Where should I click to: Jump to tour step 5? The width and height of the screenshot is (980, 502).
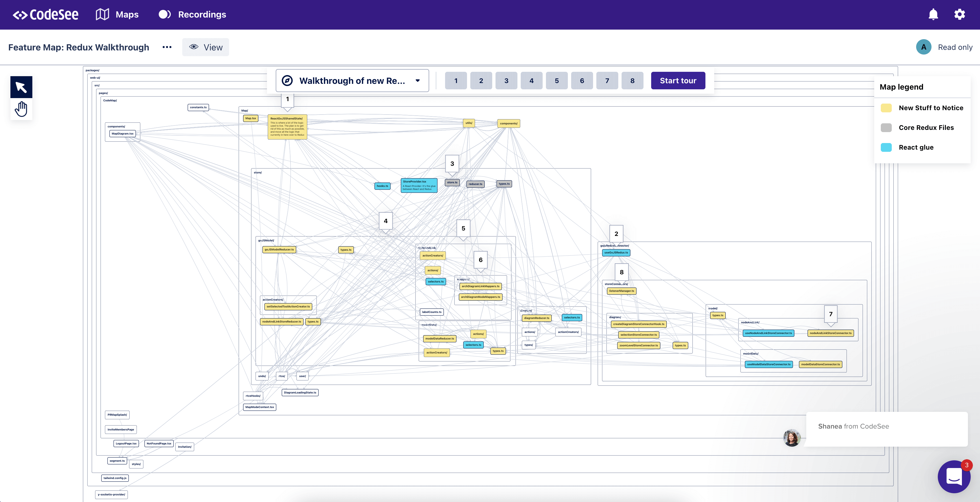click(557, 81)
